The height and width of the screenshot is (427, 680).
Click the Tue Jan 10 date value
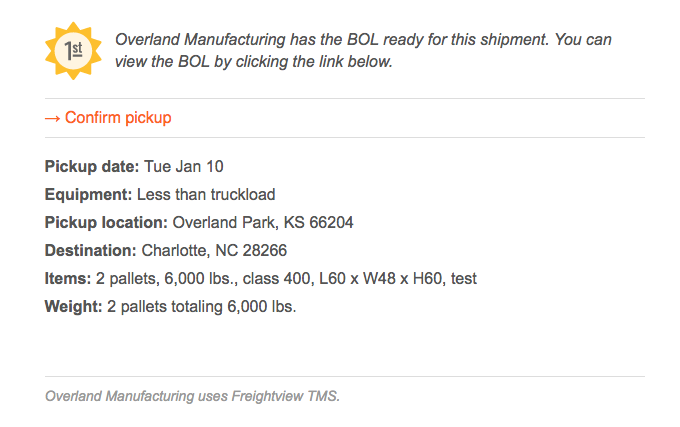(183, 166)
